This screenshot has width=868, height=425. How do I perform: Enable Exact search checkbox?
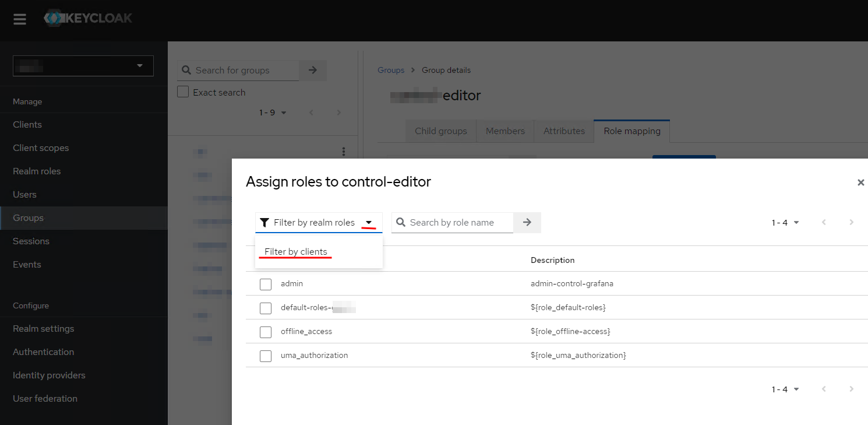point(183,92)
